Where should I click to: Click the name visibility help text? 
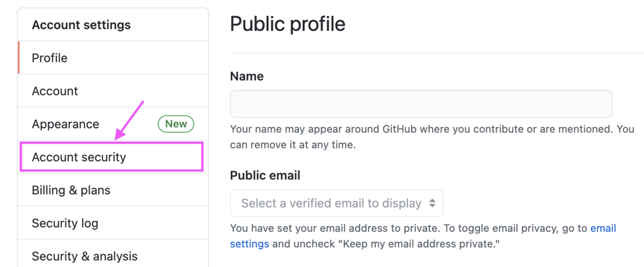(x=431, y=136)
